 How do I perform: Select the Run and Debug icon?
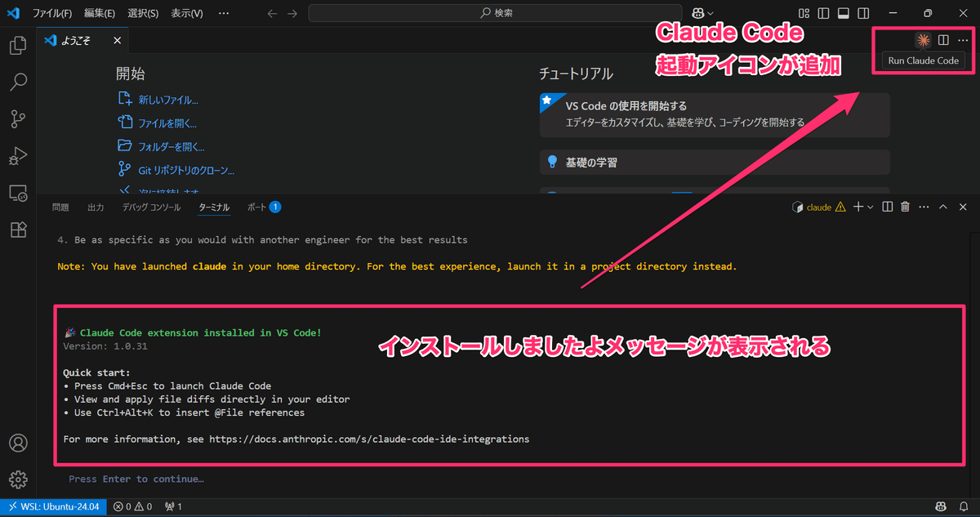(x=17, y=155)
